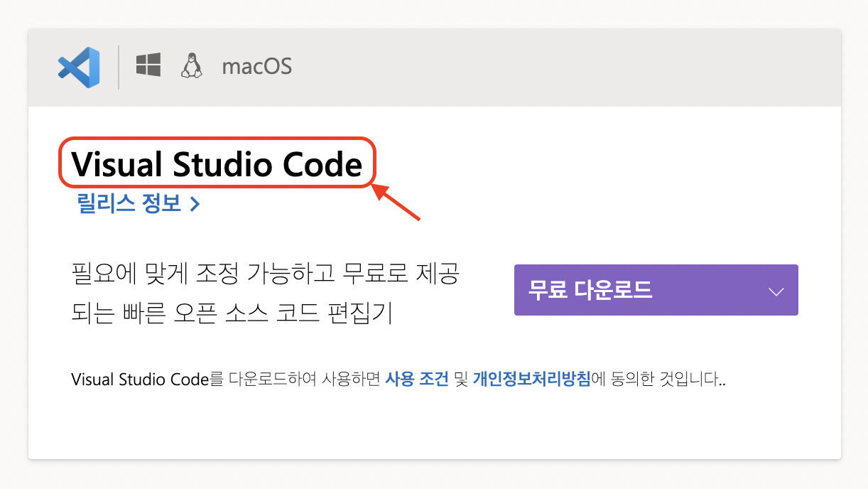The width and height of the screenshot is (868, 489).
Task: Click the line 되는 빠른 오픈 소스 코드 편집기
Action: click(x=232, y=313)
